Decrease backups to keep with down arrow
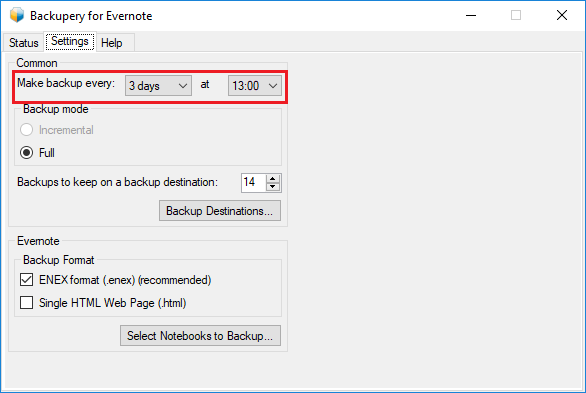Screen dimensions: 586x393 tap(273, 187)
